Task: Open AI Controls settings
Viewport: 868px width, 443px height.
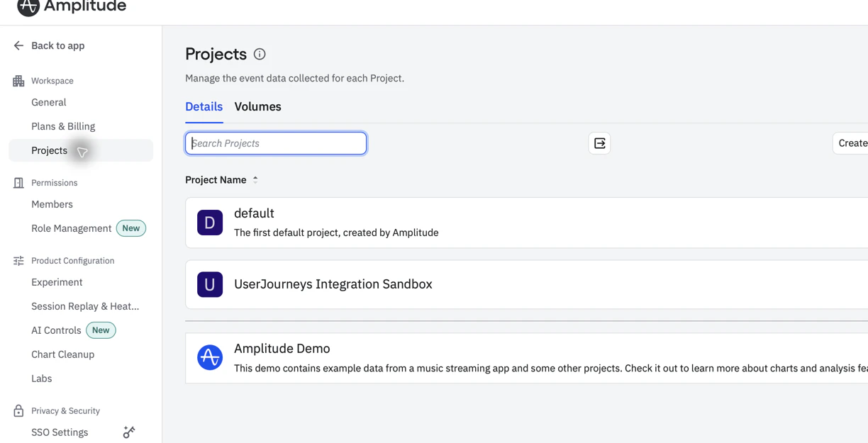Action: point(56,330)
